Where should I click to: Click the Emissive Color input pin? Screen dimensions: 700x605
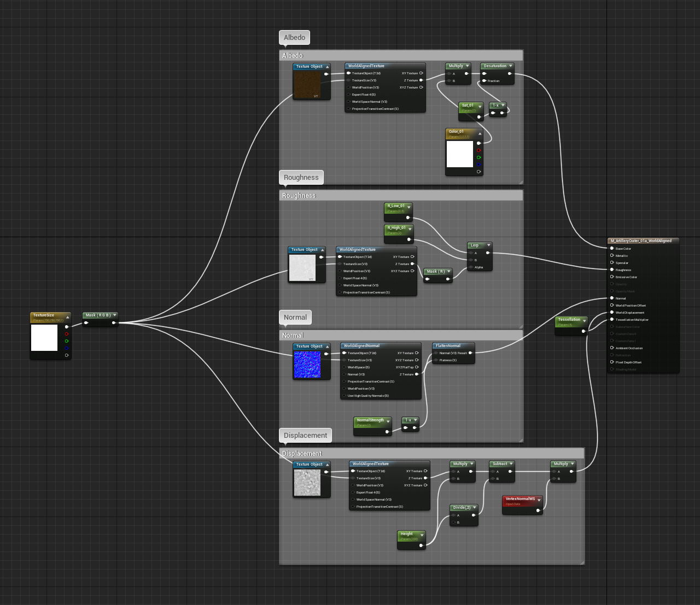pos(612,277)
